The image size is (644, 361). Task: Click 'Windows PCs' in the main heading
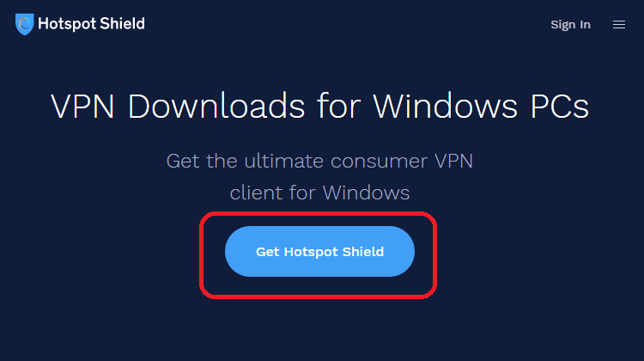click(481, 106)
